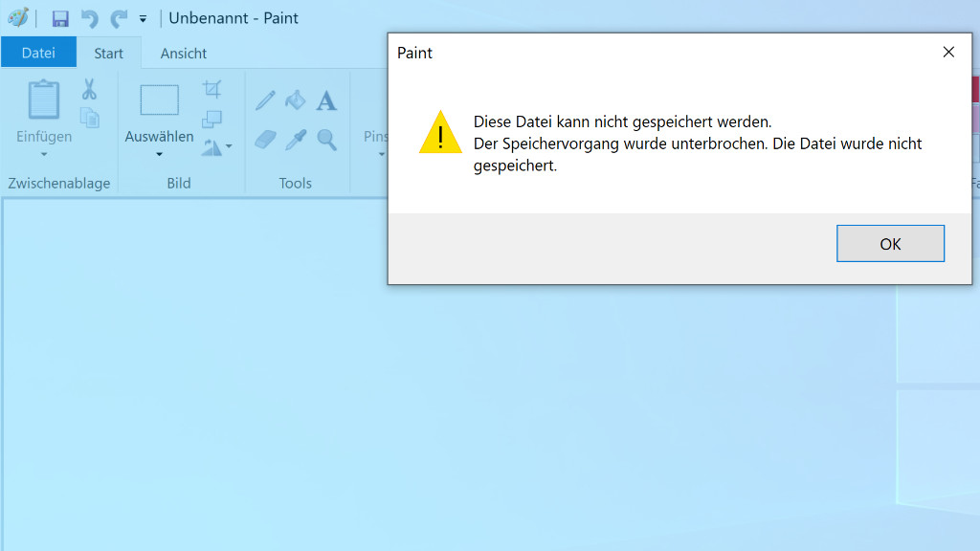Switch to the Start ribbon tab

(109, 54)
